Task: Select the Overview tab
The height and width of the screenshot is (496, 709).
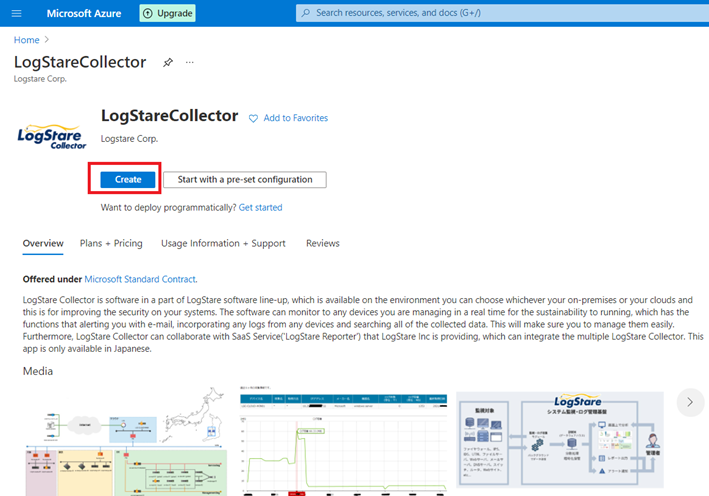Action: point(43,243)
